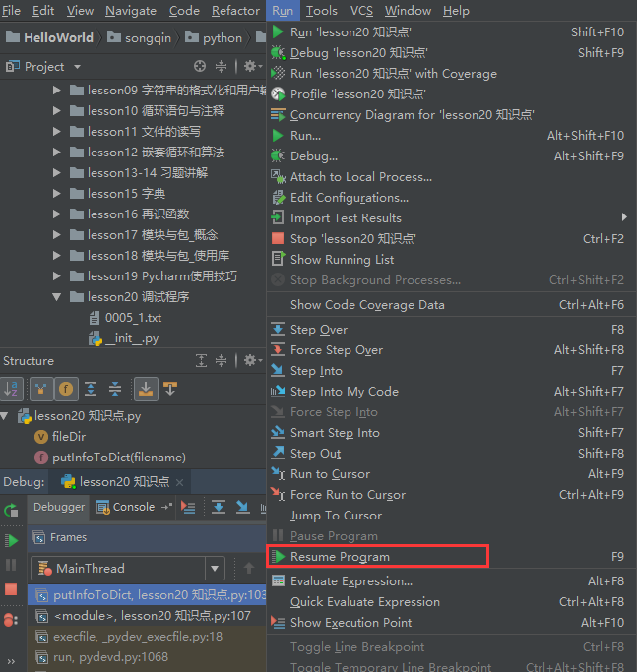Screen dimensions: 637x672
Task: Click frames up arrow next to MainThread
Action: (x=249, y=569)
